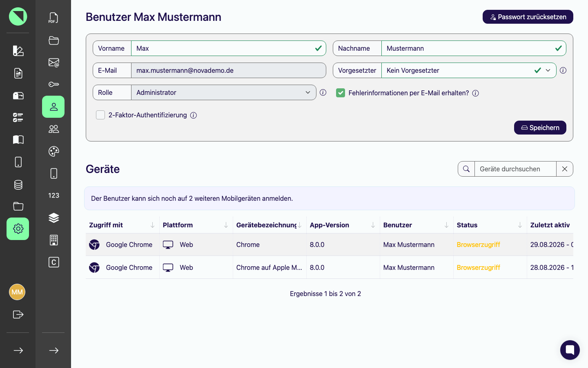588x368 pixels.
Task: Open the email settings envelope icon
Action: coord(53,63)
